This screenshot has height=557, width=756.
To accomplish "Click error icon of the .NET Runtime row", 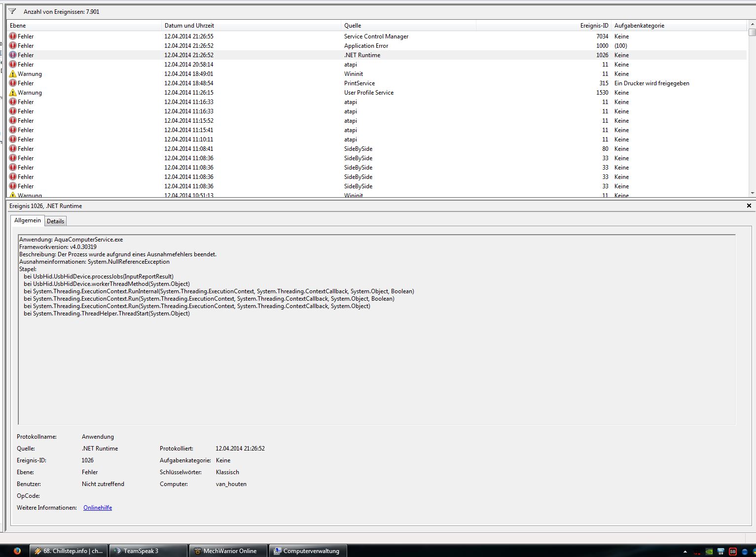I will point(13,55).
